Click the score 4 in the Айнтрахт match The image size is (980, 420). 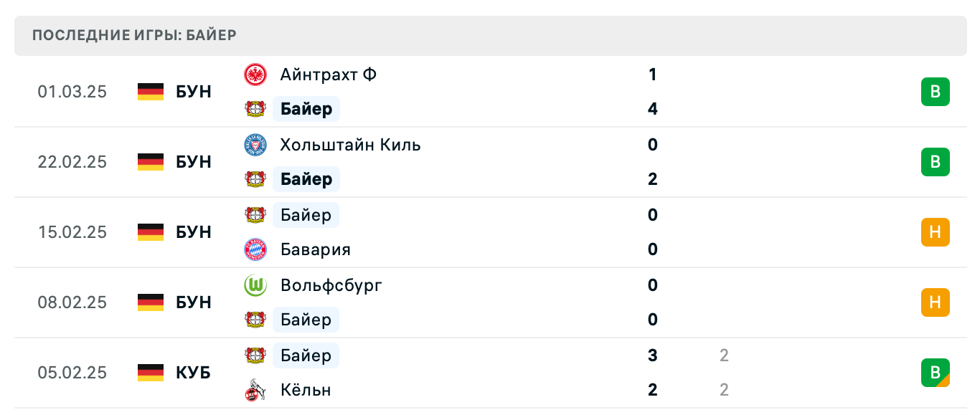coord(651,109)
